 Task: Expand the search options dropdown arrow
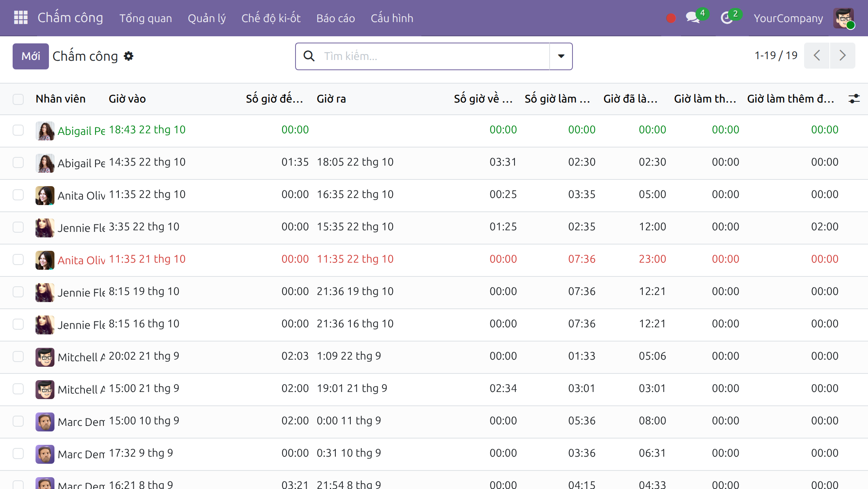(x=561, y=56)
